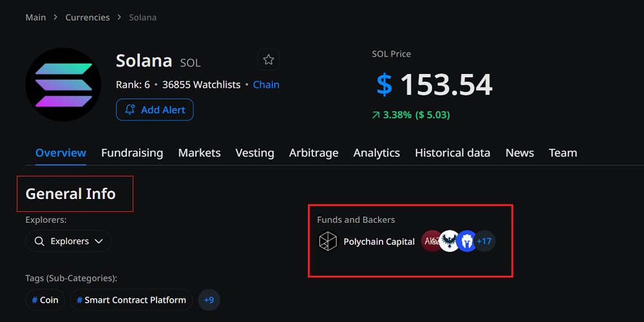This screenshot has height=322, width=644.
Task: Go to the Vesting tab
Action: pyautogui.click(x=254, y=153)
